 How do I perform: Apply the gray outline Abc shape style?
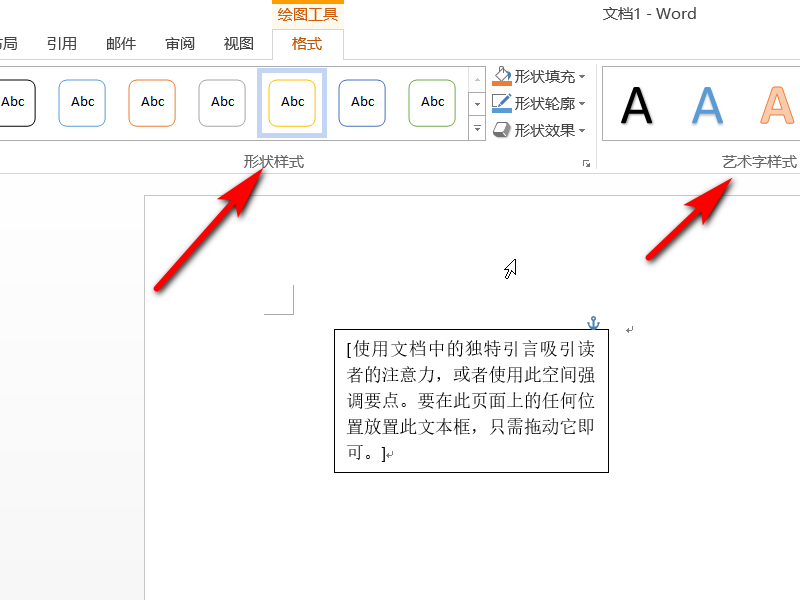(x=222, y=103)
